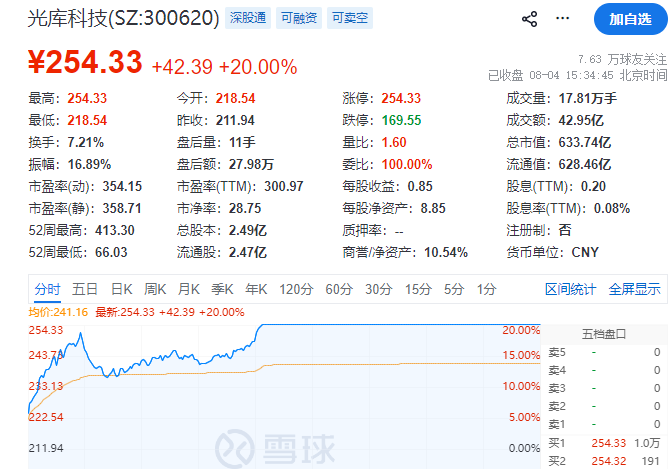Click the 52周最低 value 66.03
Viewport: 672px width, 469px height.
(111, 253)
